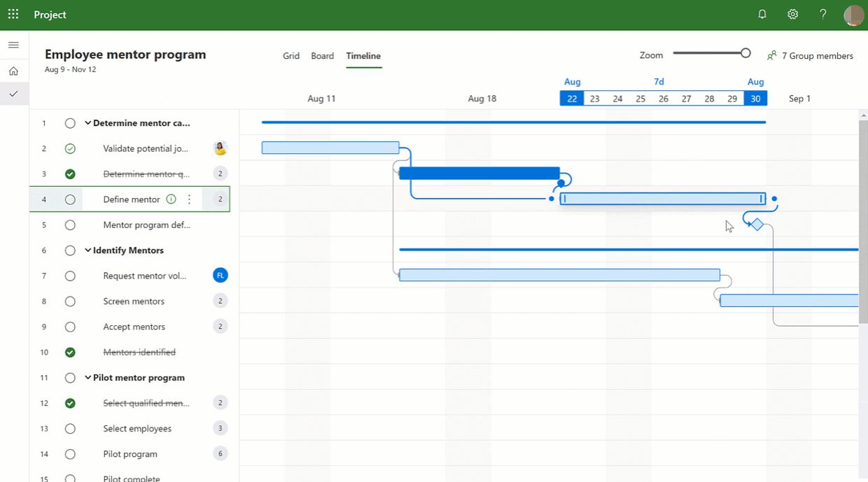Adjust the Zoom slider handle
The width and height of the screenshot is (868, 482).
pos(745,53)
